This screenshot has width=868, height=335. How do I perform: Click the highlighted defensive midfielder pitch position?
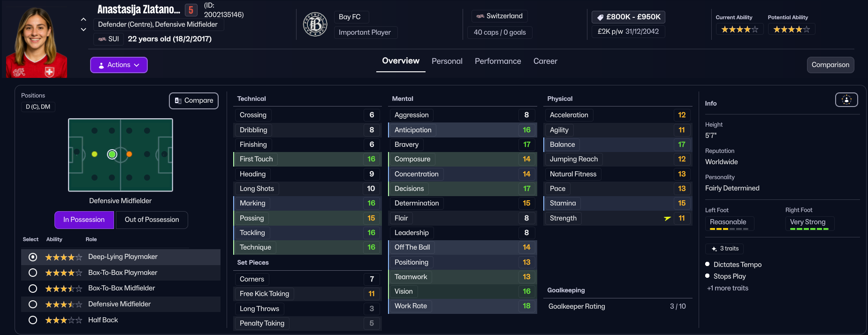[112, 154]
